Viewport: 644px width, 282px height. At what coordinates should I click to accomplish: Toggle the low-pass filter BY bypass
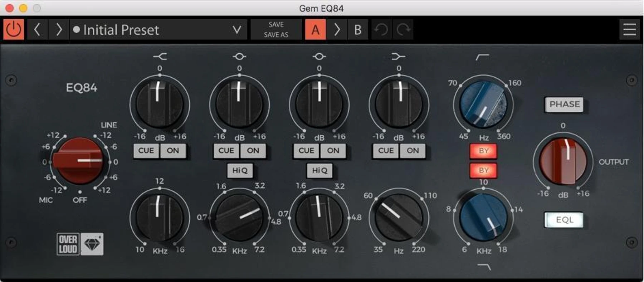tap(483, 170)
